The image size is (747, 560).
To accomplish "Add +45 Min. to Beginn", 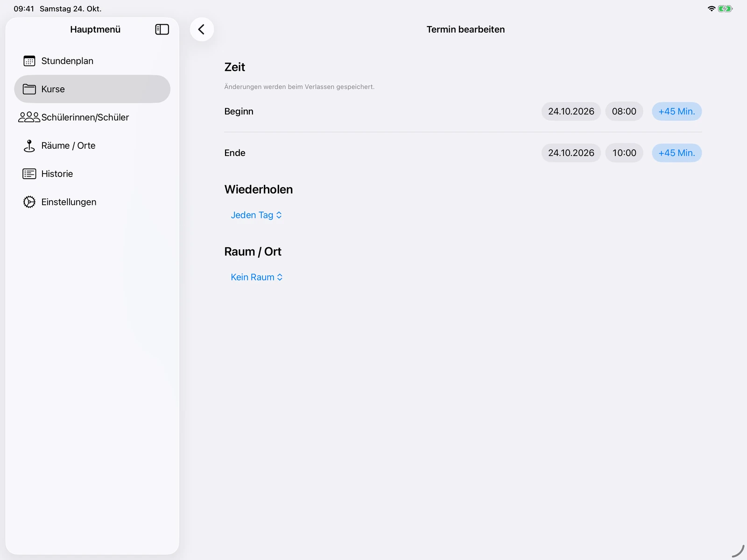I will click(677, 112).
